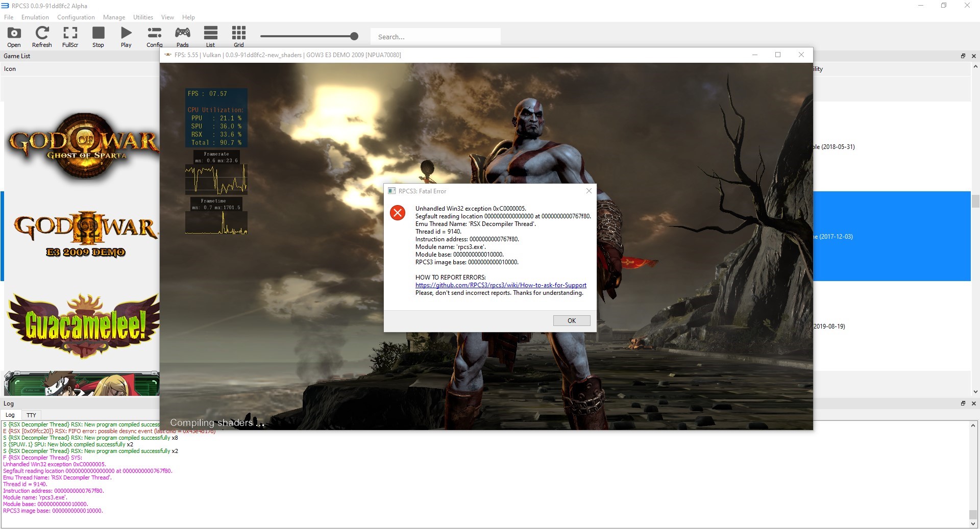
Task: Click OK in Fatal Error dialog
Action: [572, 320]
